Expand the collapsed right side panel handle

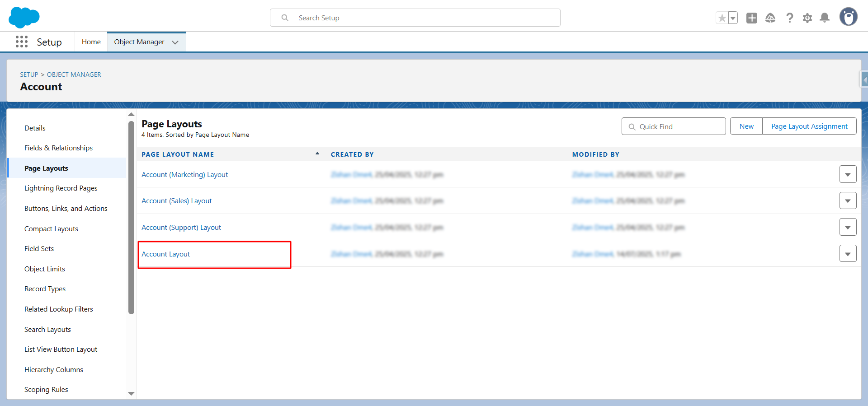pos(864,80)
